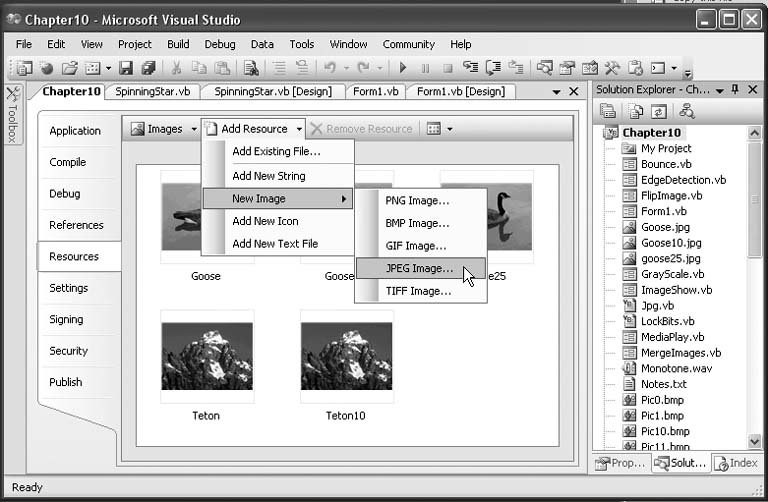Click View Class Diagram icon in Solution Explorer
The width and height of the screenshot is (768, 502).
click(x=687, y=111)
